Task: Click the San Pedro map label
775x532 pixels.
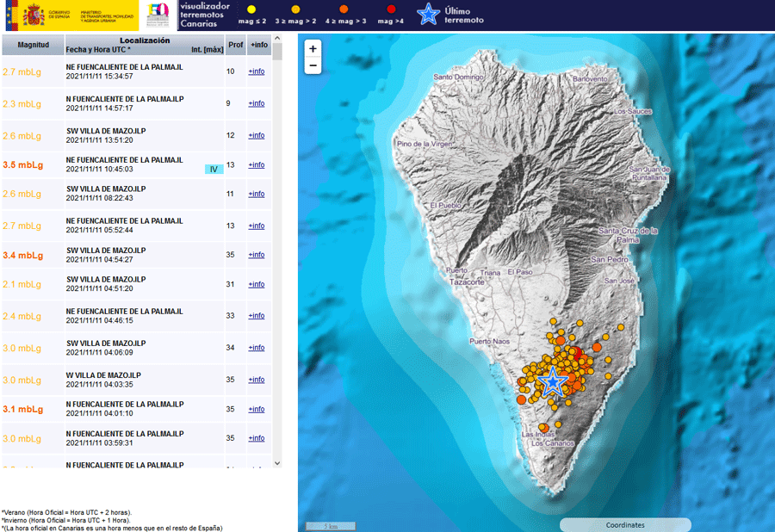Action: [610, 259]
